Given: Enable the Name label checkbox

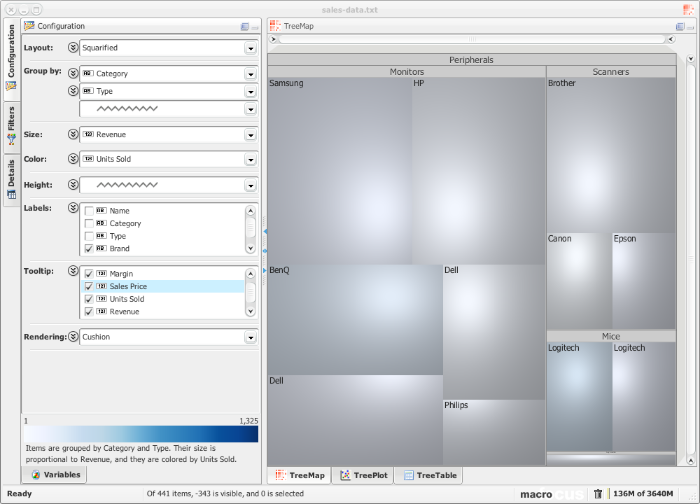Looking at the screenshot, I should [x=89, y=211].
